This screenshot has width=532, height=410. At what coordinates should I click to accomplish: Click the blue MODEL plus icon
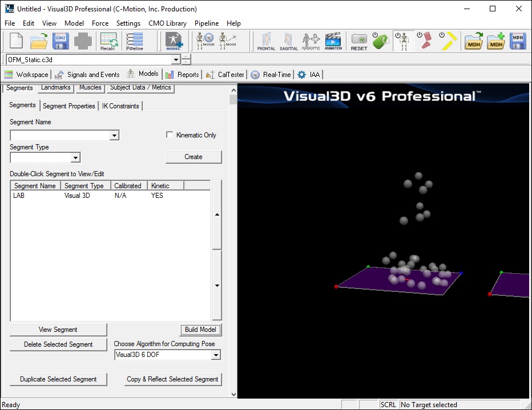(x=174, y=41)
